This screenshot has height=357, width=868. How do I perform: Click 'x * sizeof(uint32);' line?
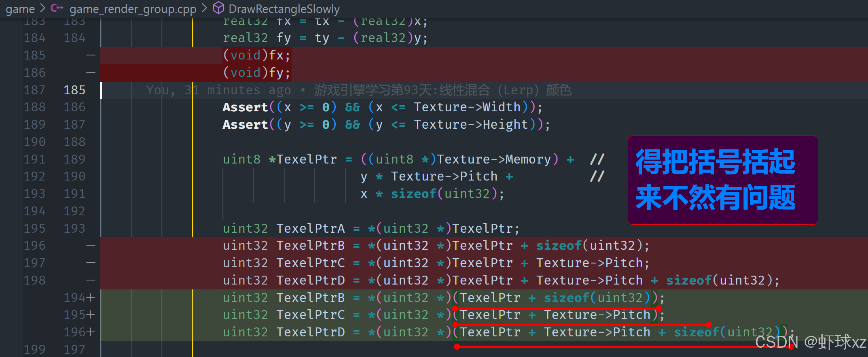432,194
